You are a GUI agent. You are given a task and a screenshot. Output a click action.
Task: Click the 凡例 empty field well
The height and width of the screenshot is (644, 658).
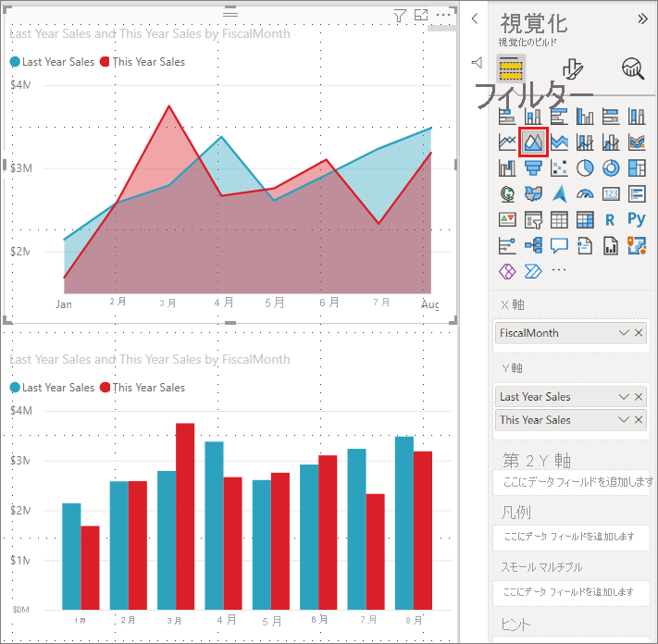(571, 537)
